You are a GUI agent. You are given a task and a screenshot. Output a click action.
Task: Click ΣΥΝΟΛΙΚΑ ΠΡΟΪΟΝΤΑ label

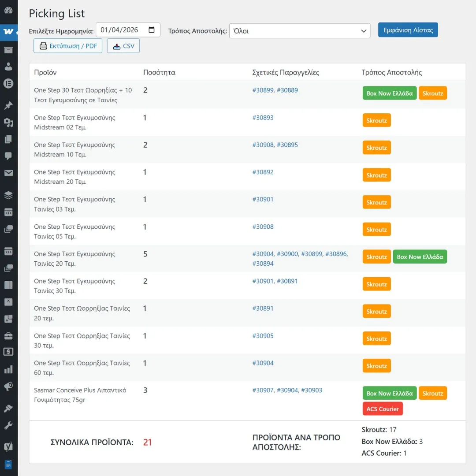(x=92, y=443)
